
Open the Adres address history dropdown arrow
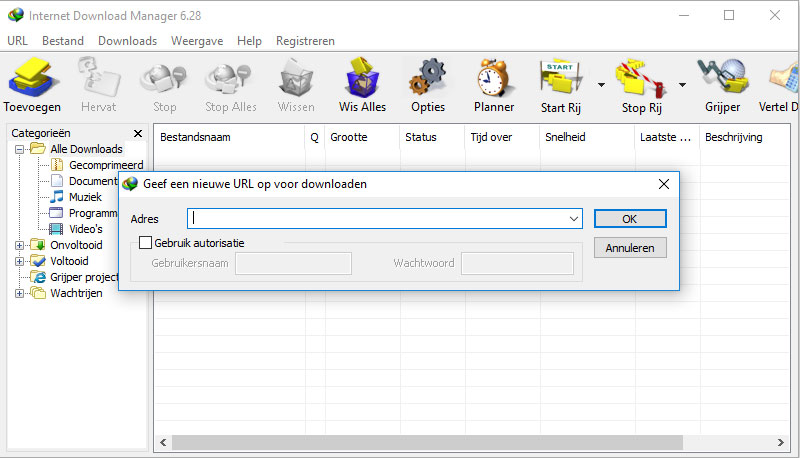click(574, 219)
